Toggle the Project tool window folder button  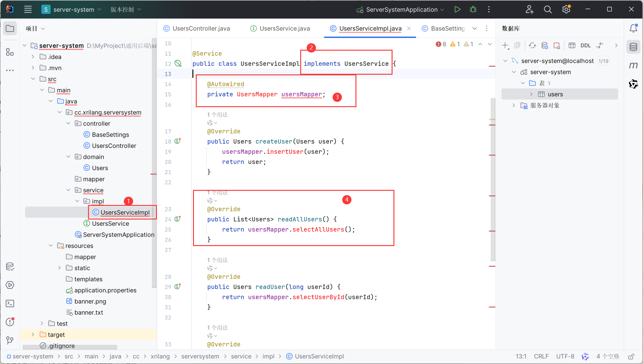[10, 28]
